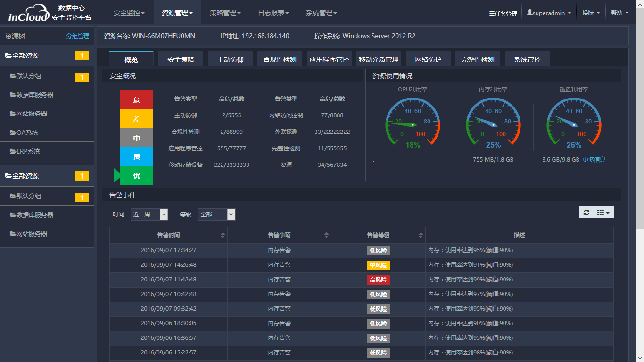
Task: Open the 资源管理 menu
Action: point(177,13)
